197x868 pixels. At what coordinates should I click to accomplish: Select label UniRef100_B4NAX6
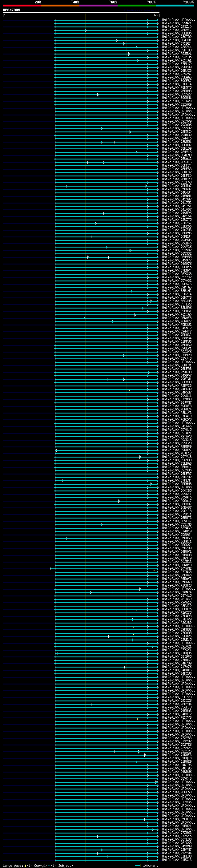[x=177, y=670]
